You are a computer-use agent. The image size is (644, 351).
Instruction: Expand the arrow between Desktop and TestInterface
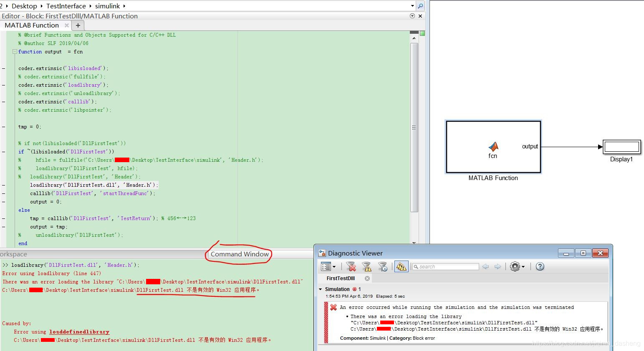point(41,6)
